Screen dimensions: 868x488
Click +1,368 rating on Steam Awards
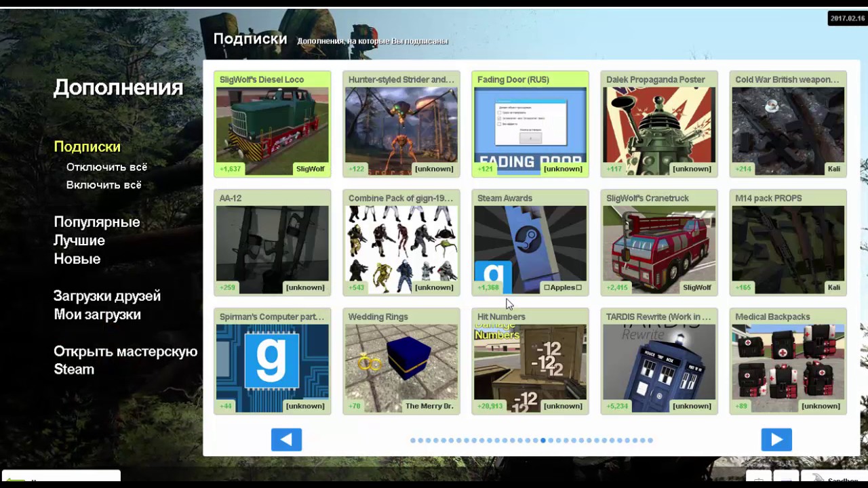[x=488, y=287]
